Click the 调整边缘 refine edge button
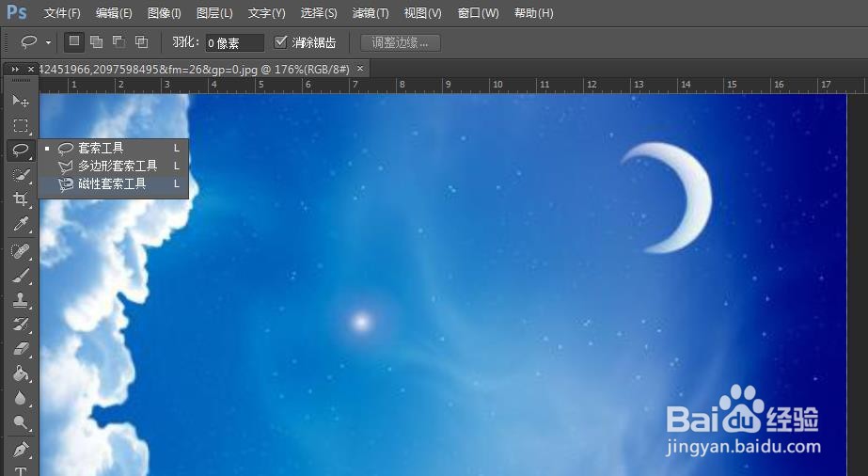 (x=401, y=42)
